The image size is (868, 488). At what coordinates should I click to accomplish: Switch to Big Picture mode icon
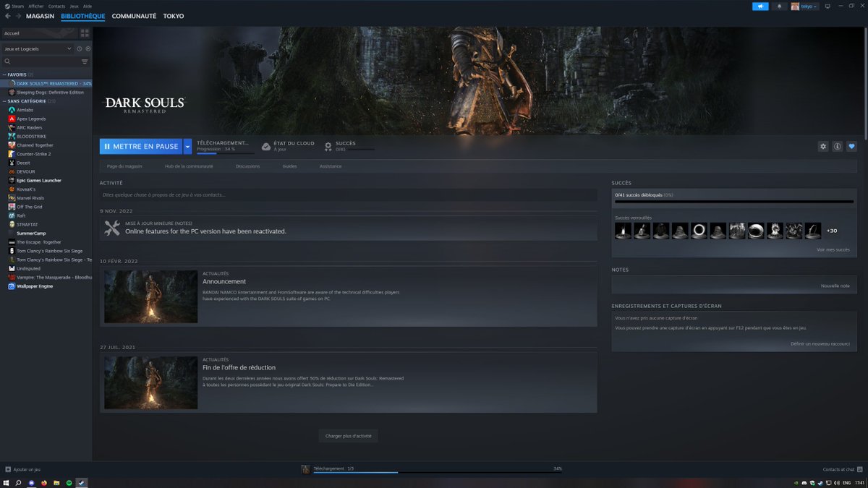pos(827,6)
